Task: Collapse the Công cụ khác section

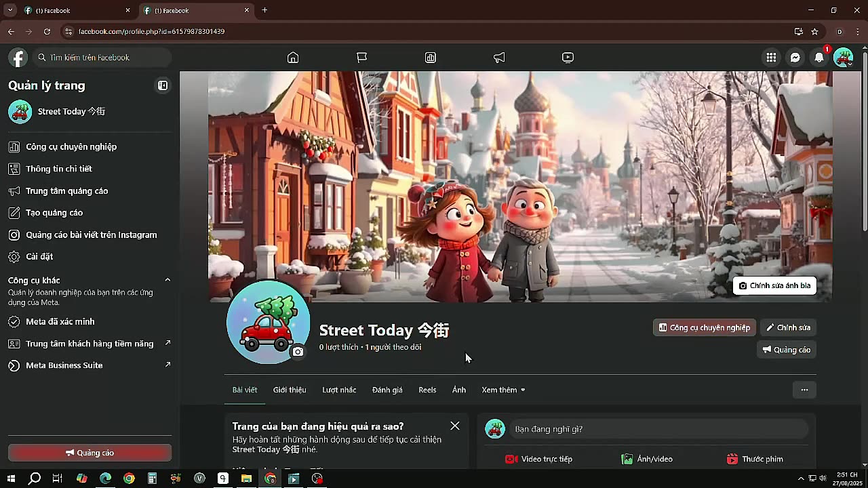Action: (x=167, y=280)
